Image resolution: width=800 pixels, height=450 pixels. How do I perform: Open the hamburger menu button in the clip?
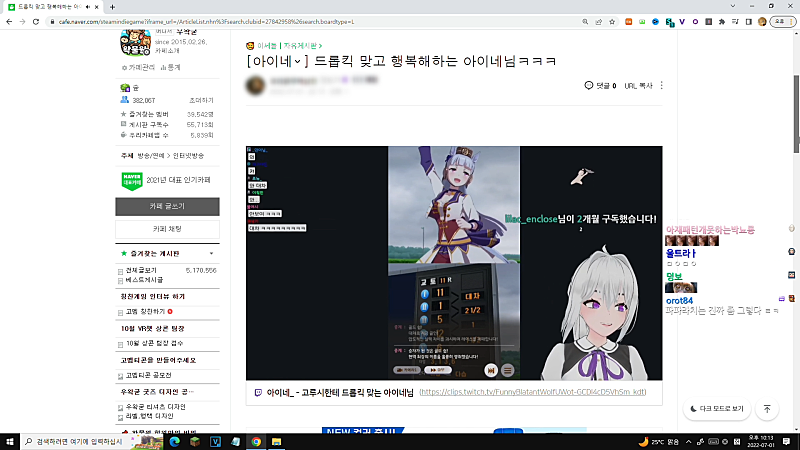(x=508, y=370)
